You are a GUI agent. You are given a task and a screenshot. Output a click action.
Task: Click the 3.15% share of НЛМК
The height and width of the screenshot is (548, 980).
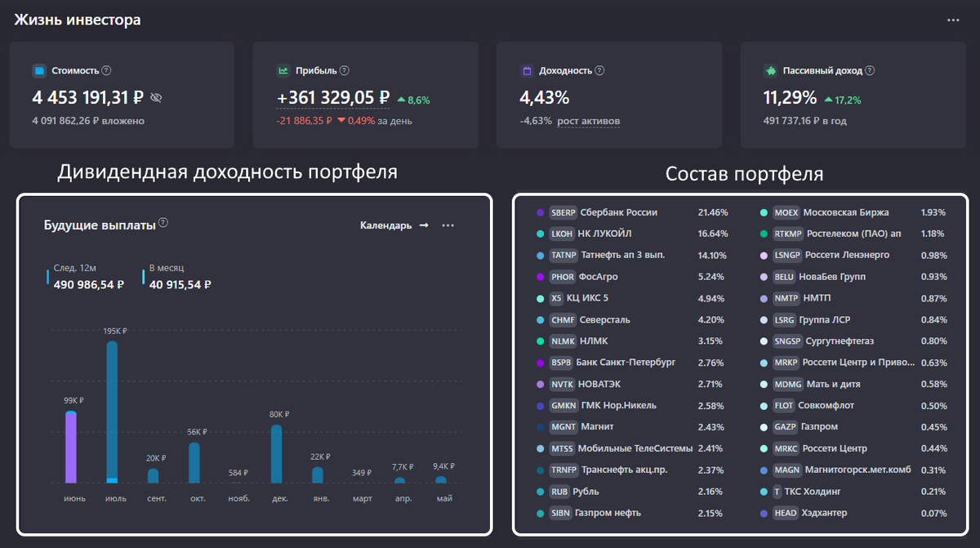pyautogui.click(x=710, y=341)
